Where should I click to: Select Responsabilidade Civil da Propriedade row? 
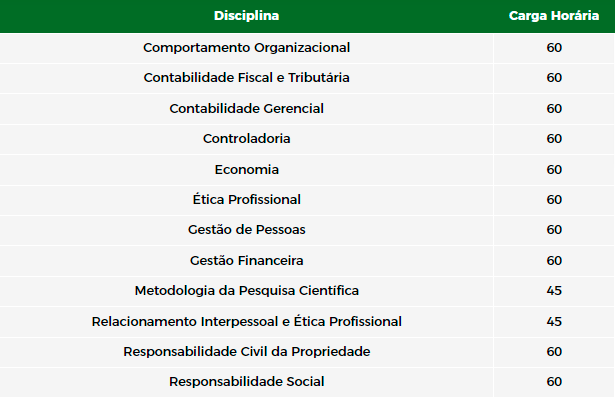[x=308, y=352]
